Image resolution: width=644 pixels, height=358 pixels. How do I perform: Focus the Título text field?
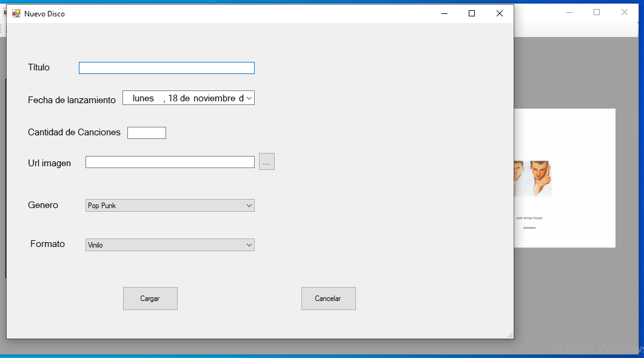[166, 68]
